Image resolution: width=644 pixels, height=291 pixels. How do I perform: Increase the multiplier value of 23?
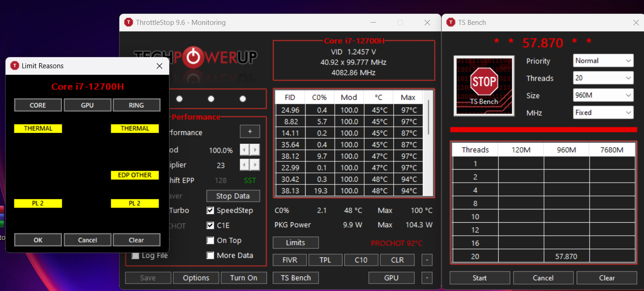click(x=255, y=165)
